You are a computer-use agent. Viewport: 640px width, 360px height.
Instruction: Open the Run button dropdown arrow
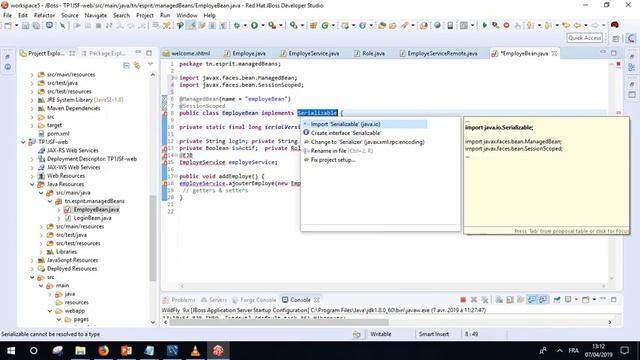point(262,25)
